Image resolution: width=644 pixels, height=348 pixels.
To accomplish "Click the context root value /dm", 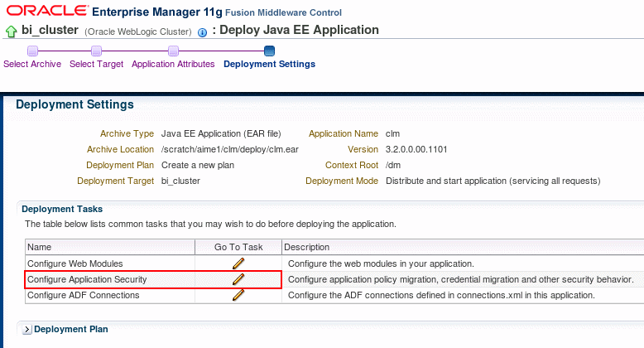I will (x=393, y=166).
